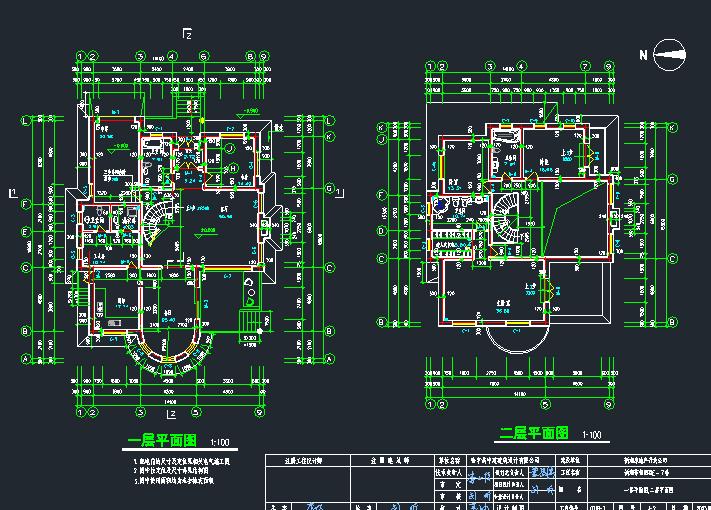Click axis bubble A at first floor plan's lower left
The image size is (711, 510).
click(26, 359)
